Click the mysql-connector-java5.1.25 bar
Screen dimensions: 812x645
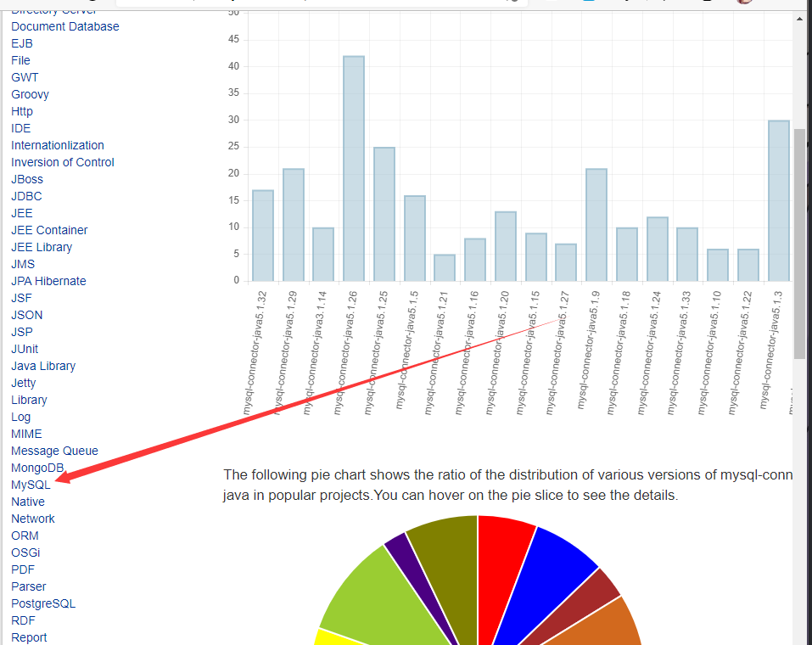(x=384, y=215)
